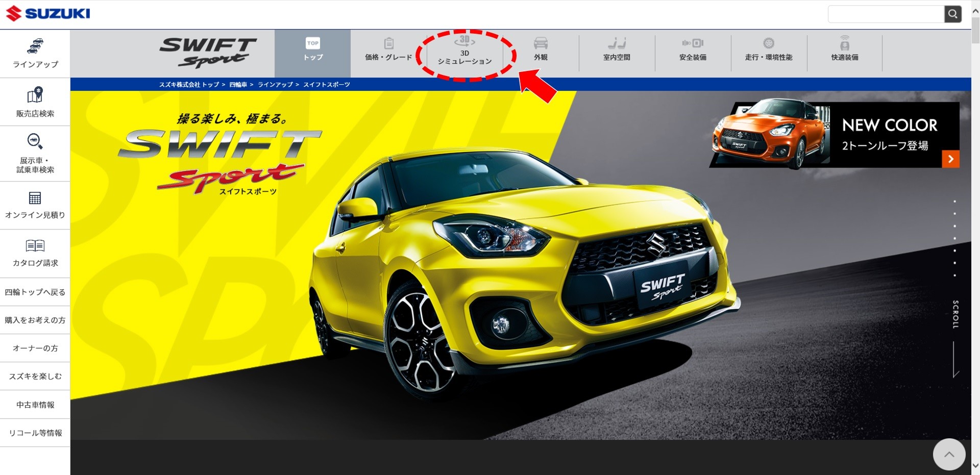Open オンライン見積り calculator icon
The width and height of the screenshot is (980, 475).
[x=35, y=198]
